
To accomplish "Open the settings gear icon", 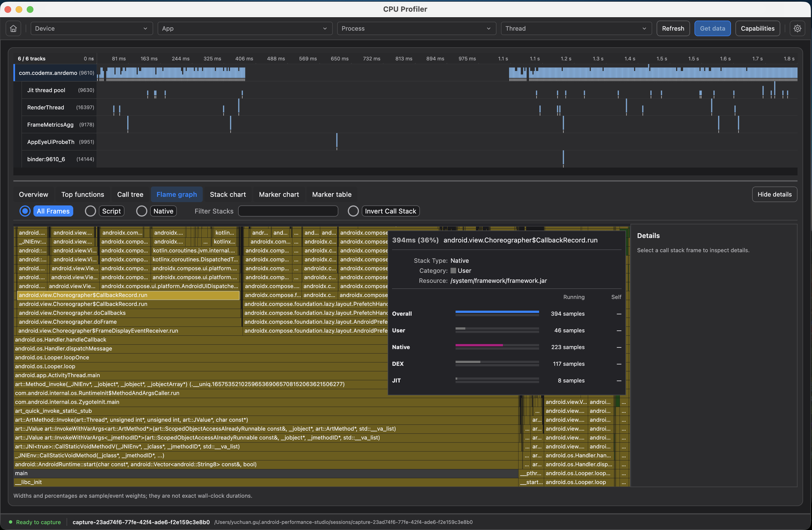I will click(x=797, y=28).
